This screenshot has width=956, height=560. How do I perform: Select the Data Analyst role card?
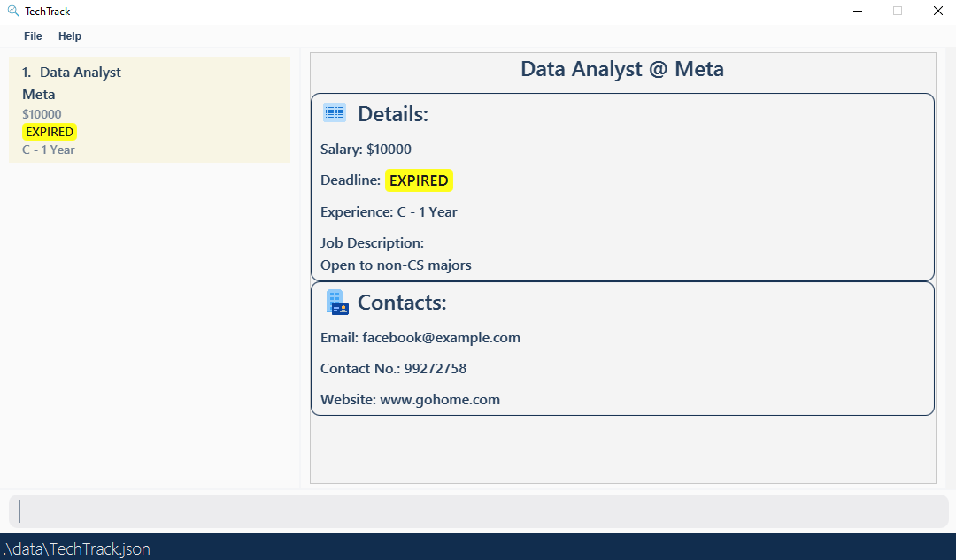tap(150, 110)
